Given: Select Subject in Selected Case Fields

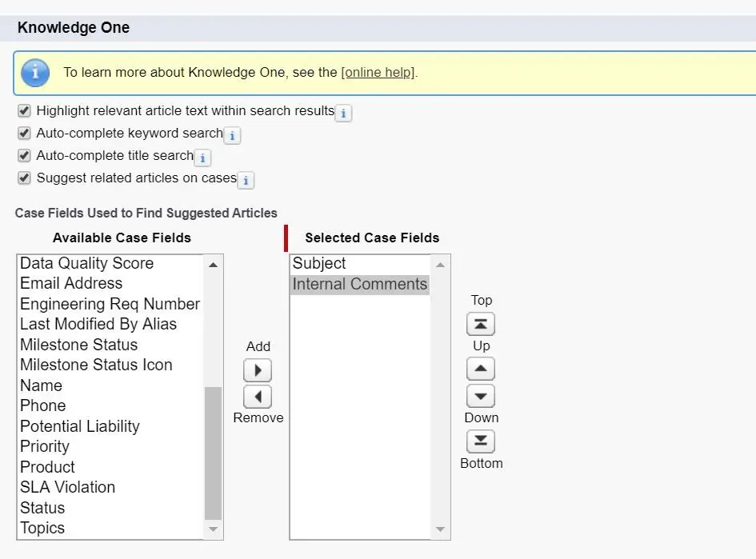Looking at the screenshot, I should pyautogui.click(x=360, y=263).
